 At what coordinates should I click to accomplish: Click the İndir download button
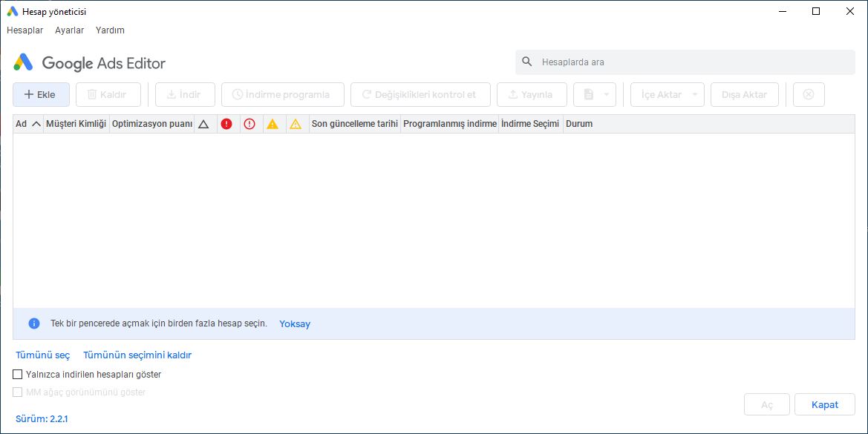[x=185, y=94]
